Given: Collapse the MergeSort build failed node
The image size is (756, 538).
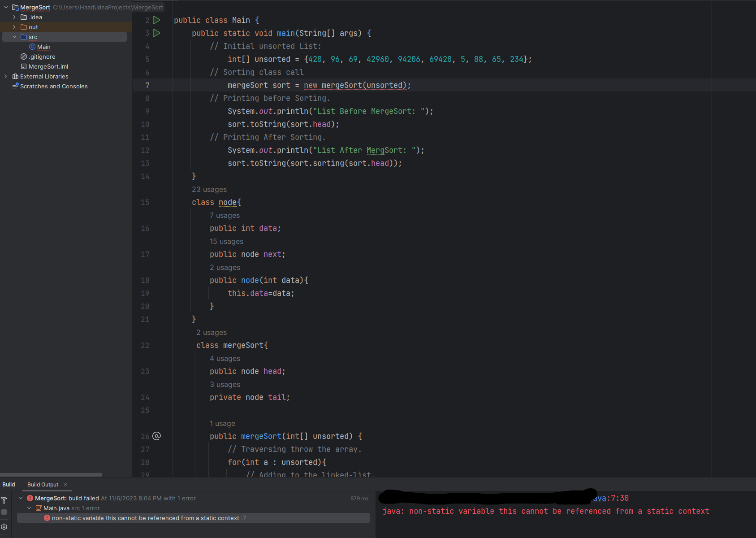Looking at the screenshot, I should [21, 498].
